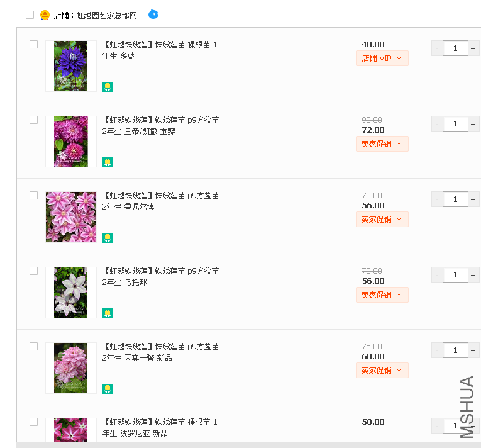Click green guarantee badge under 天真一瞥 item
The height and width of the screenshot is (448, 481).
[x=108, y=389]
